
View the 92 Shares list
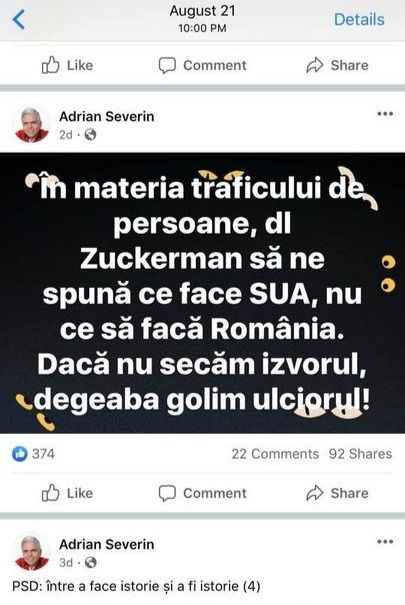click(360, 454)
